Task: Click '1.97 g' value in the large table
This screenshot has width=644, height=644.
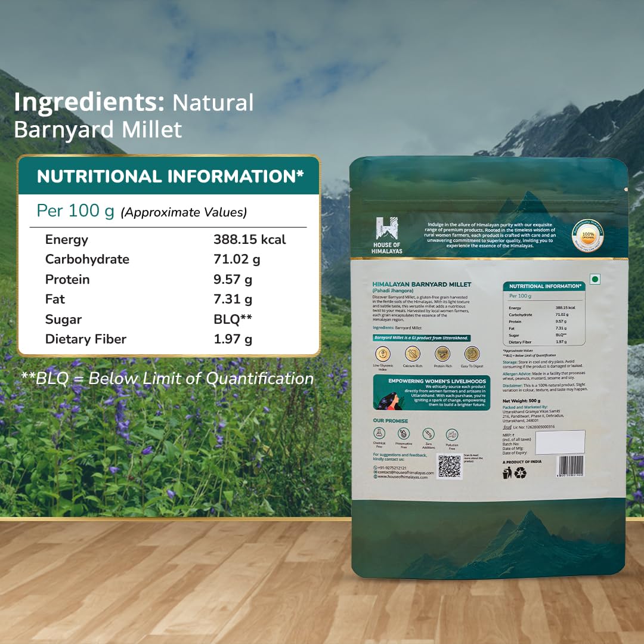Action: point(233,339)
